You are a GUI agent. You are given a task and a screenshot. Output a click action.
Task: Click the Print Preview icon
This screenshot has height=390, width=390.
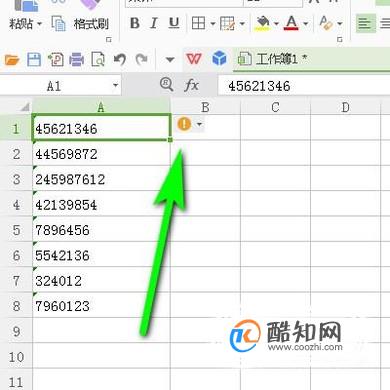[98, 60]
